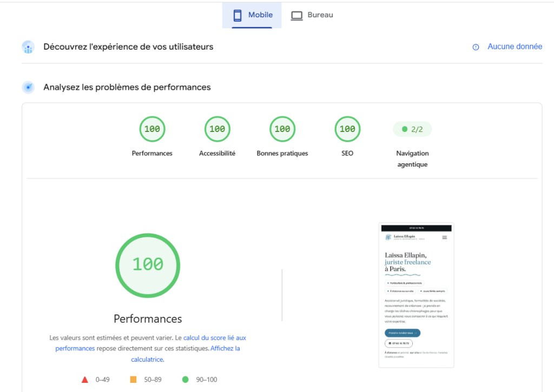Click the 50–89 legend range text
554x392 pixels.
pyautogui.click(x=153, y=380)
